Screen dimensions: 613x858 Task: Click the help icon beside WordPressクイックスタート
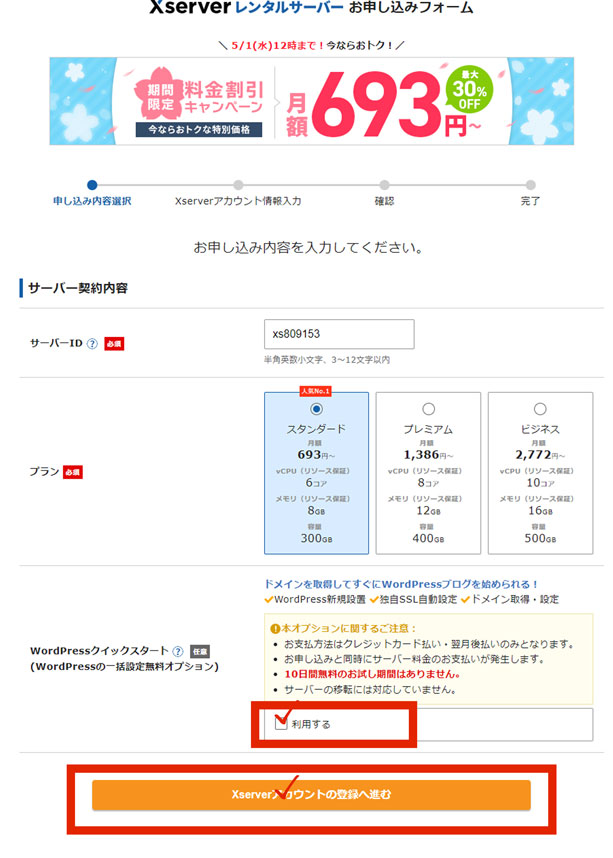176,652
